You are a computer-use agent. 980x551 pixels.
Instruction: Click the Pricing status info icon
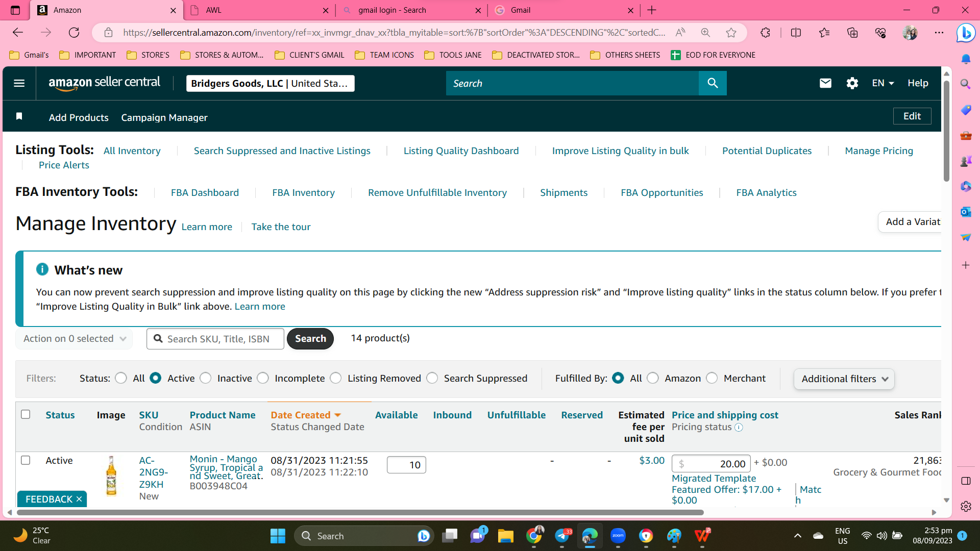pyautogui.click(x=739, y=428)
